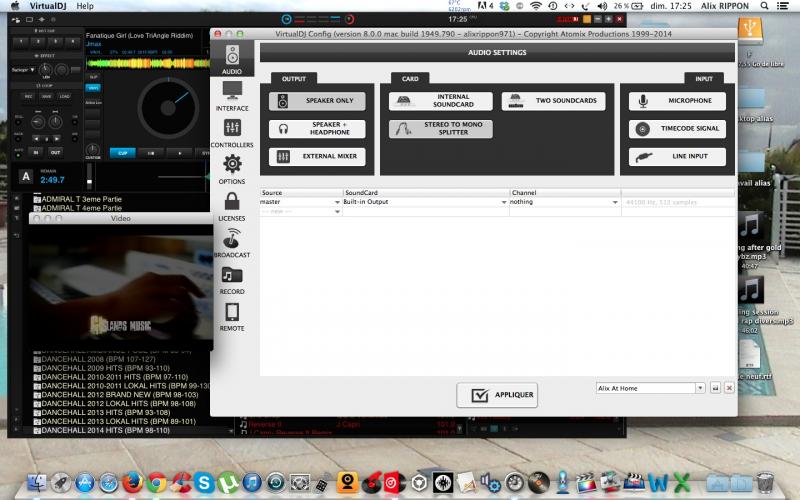Open the Controllers settings section
The width and height of the screenshot is (800, 500).
tap(232, 133)
